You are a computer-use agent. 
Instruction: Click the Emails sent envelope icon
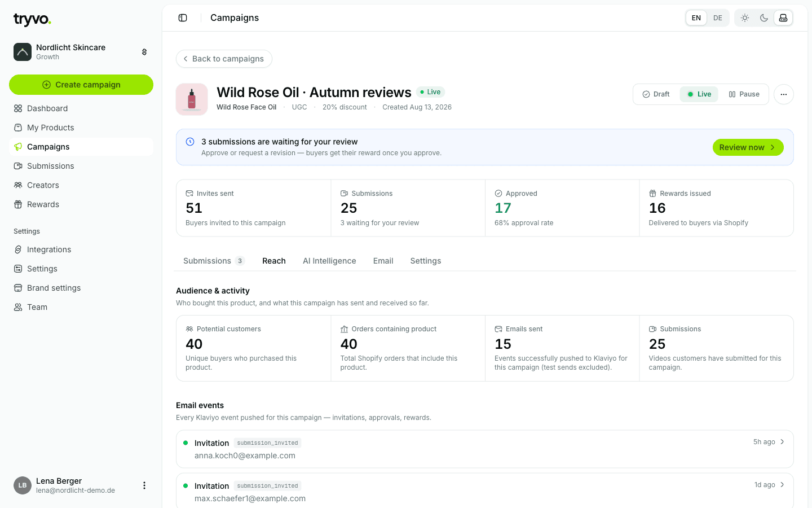point(498,329)
